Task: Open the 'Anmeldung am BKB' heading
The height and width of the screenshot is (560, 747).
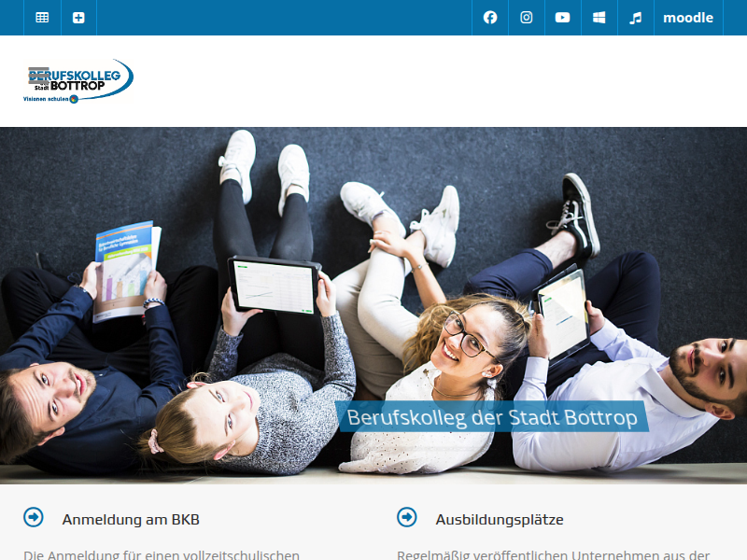Action: (131, 519)
